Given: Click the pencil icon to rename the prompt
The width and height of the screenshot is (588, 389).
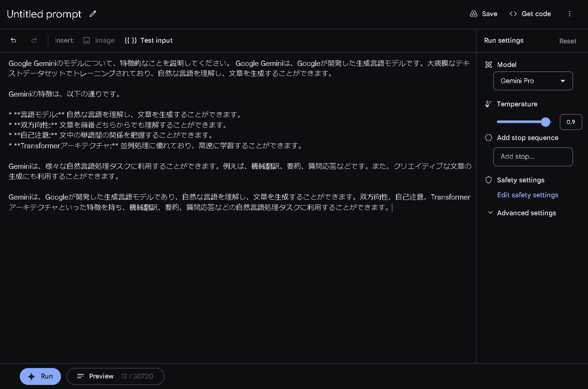Looking at the screenshot, I should pos(93,14).
